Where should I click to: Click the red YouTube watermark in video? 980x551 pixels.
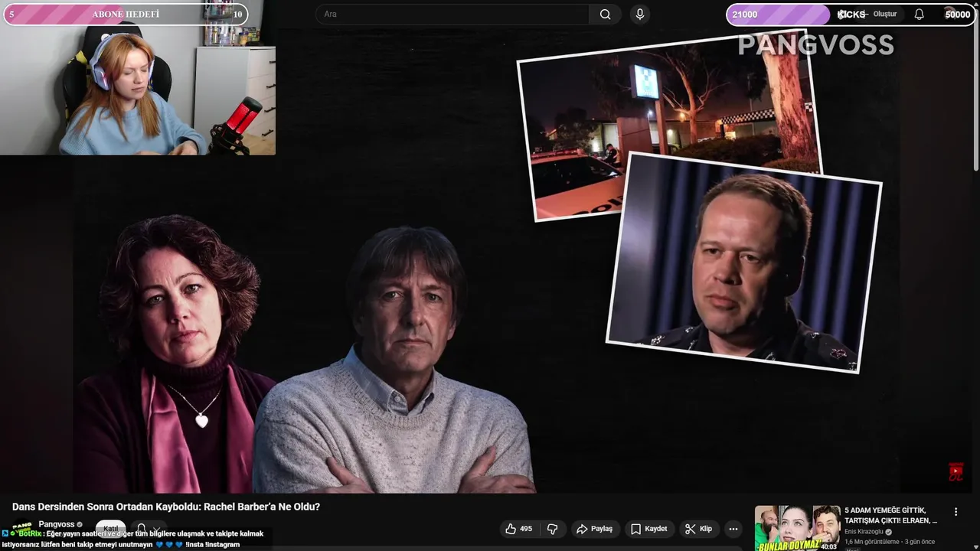coord(955,471)
